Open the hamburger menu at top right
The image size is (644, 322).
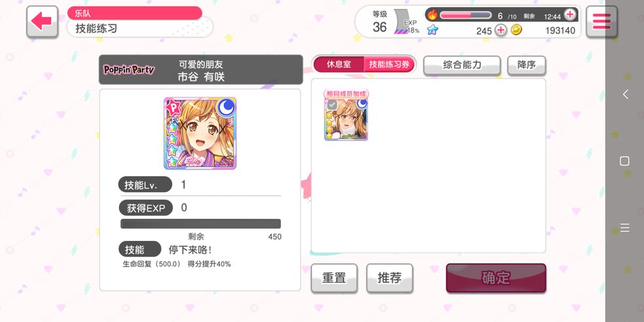pos(601,22)
